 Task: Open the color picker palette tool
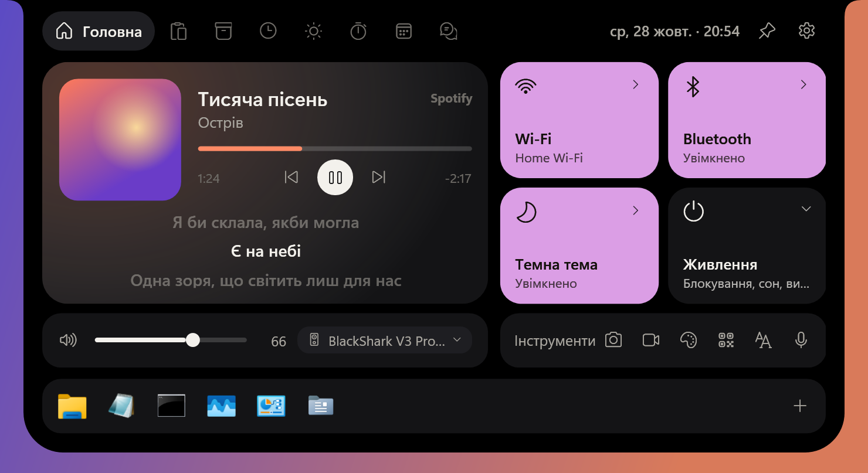pos(688,340)
